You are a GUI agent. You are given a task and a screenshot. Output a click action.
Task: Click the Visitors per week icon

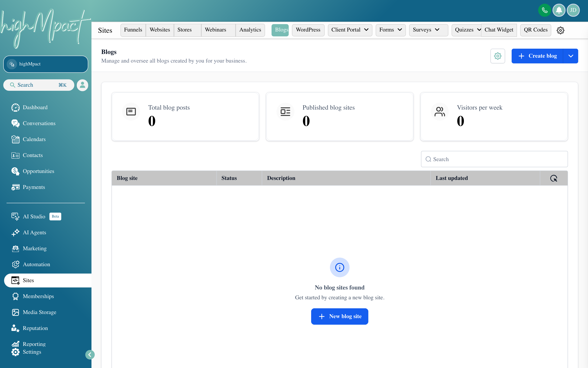pos(440,112)
